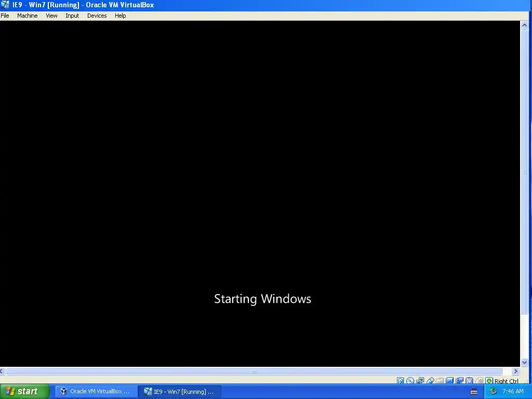Image resolution: width=532 pixels, height=399 pixels.
Task: Click the green keyboard capture arrow icon
Action: click(489, 381)
